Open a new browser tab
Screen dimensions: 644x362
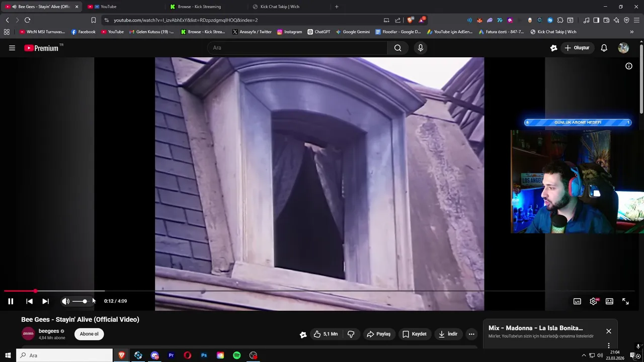(x=337, y=7)
